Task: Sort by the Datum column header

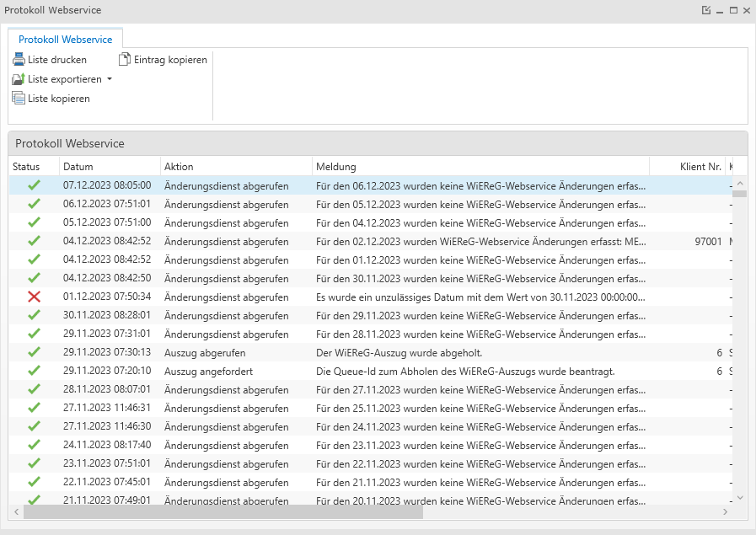Action: pyautogui.click(x=110, y=167)
